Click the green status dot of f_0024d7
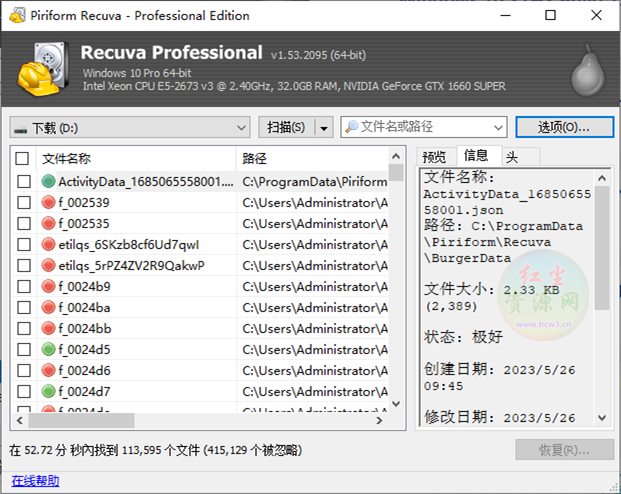The height and width of the screenshot is (494, 621). point(48,391)
